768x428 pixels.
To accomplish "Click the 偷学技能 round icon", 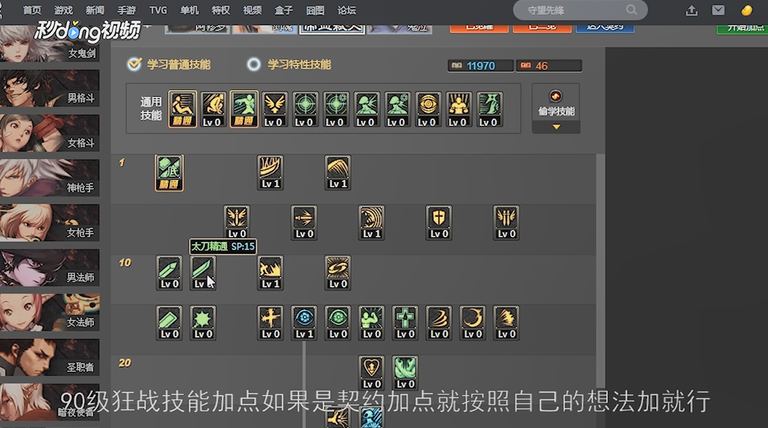I will [x=555, y=96].
